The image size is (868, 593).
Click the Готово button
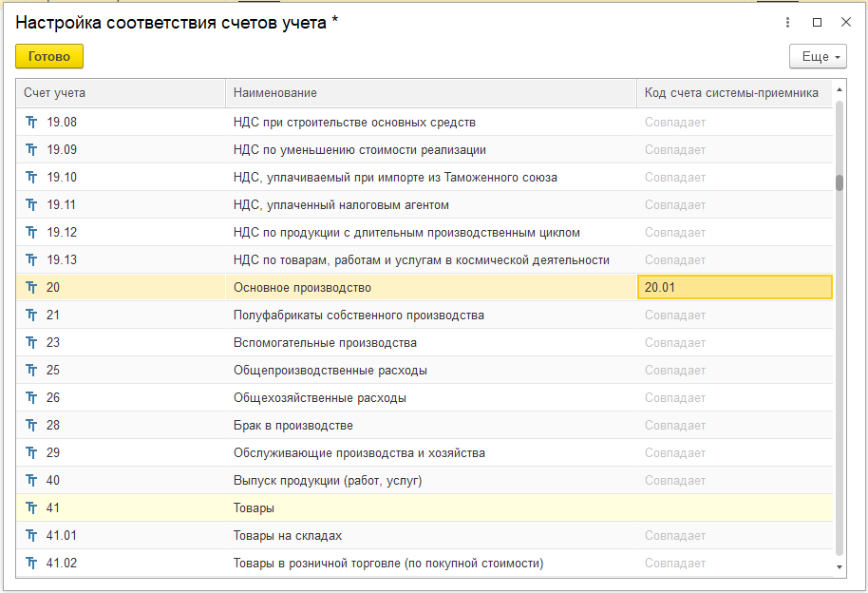[x=49, y=56]
